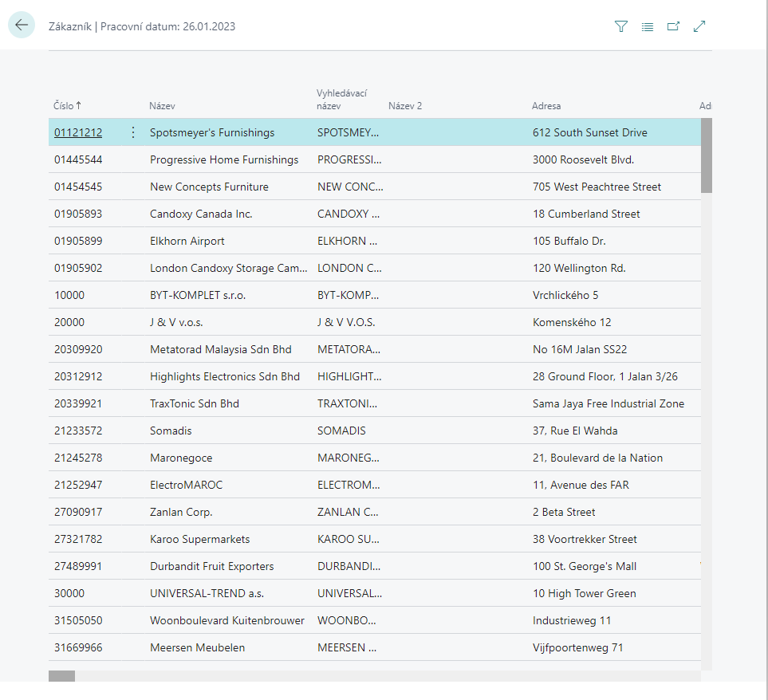Open the Adresa column header menu

(x=546, y=106)
